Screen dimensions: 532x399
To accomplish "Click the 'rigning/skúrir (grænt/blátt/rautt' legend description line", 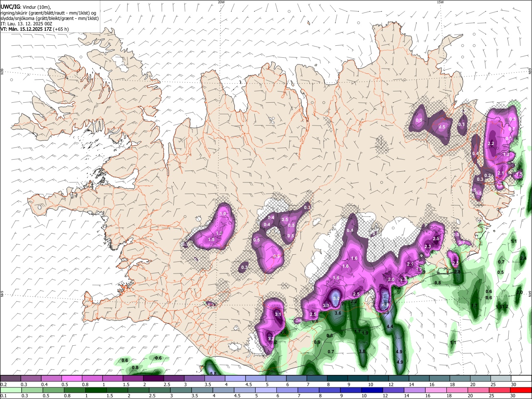I will 48,13.
